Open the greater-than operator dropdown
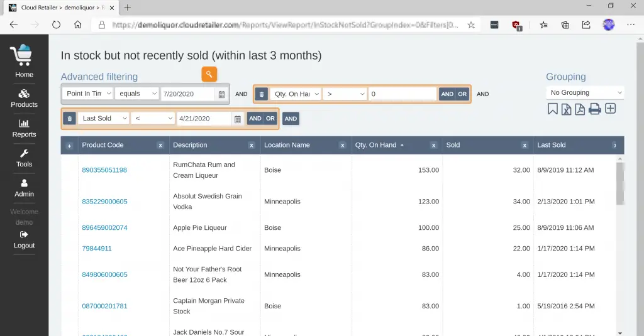The width and height of the screenshot is (644, 336). click(345, 94)
